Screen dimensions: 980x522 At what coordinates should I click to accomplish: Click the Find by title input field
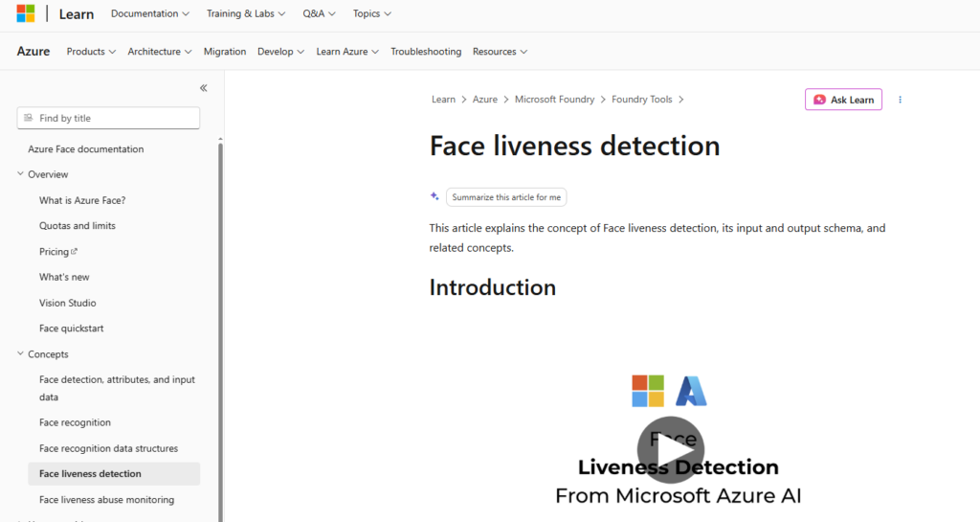(x=109, y=118)
